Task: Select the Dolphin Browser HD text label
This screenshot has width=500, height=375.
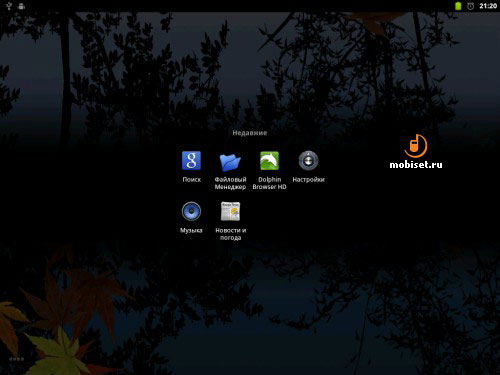Action: pyautogui.click(x=269, y=183)
